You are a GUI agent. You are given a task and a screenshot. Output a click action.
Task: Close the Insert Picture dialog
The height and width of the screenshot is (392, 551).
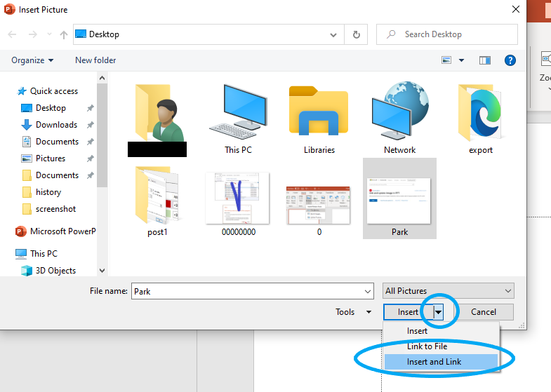coord(515,9)
